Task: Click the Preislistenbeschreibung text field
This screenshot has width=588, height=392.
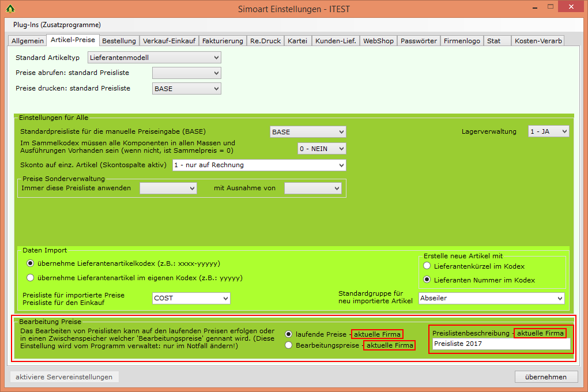Action: [x=500, y=344]
